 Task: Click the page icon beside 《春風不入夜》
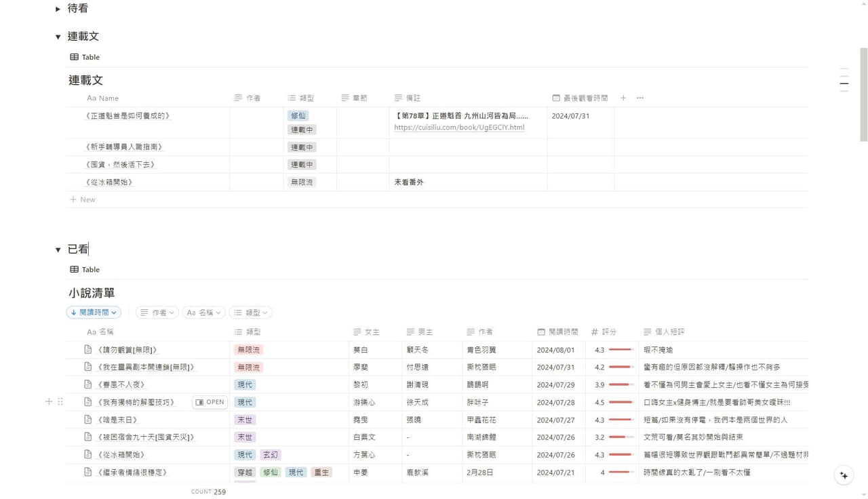point(87,384)
